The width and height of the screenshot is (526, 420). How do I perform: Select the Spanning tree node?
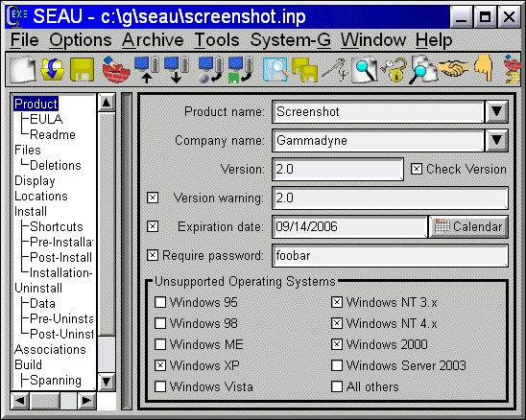point(56,380)
